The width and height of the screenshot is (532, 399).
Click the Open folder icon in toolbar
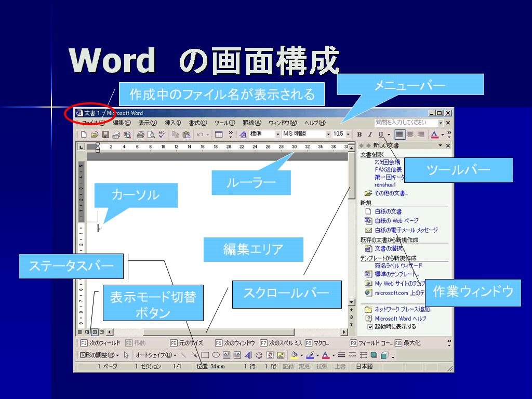(95, 135)
